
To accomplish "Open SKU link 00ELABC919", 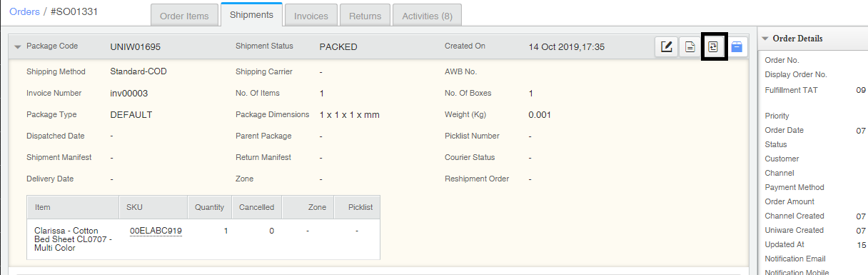I will [x=156, y=231].
